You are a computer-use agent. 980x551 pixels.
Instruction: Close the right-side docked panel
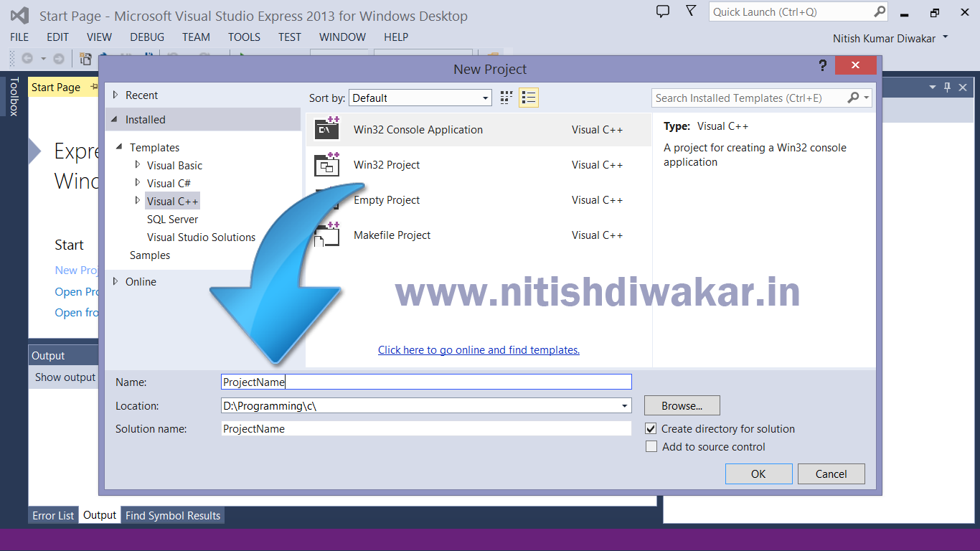click(x=962, y=87)
